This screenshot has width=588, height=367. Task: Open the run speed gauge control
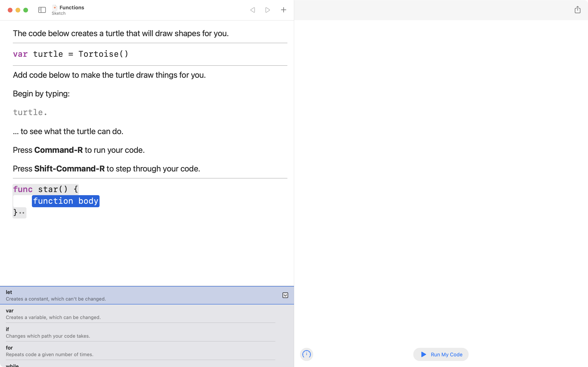tap(306, 354)
